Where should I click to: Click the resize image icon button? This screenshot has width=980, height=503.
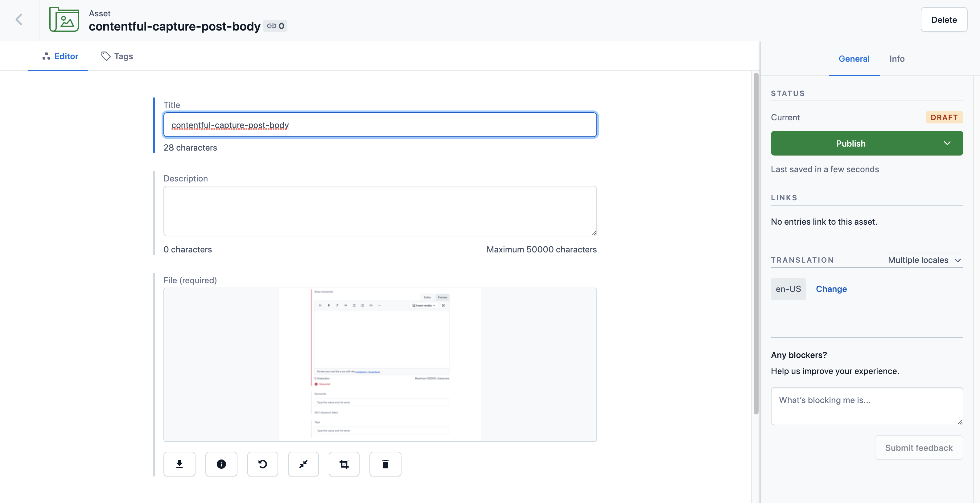click(x=303, y=464)
